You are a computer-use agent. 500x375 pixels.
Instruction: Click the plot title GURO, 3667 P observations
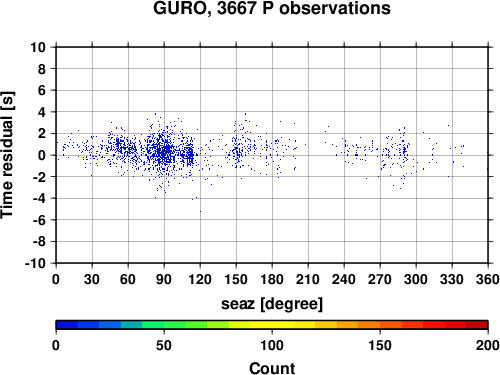(x=272, y=8)
